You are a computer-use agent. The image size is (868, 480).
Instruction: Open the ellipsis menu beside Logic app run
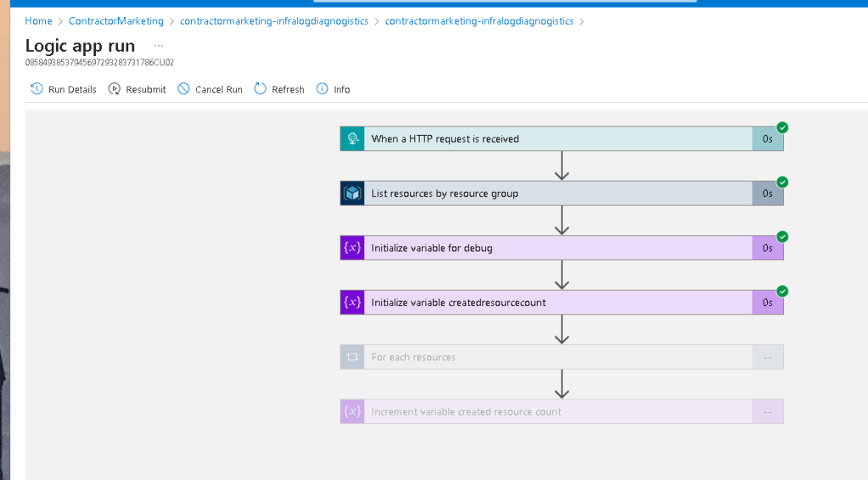pos(159,45)
